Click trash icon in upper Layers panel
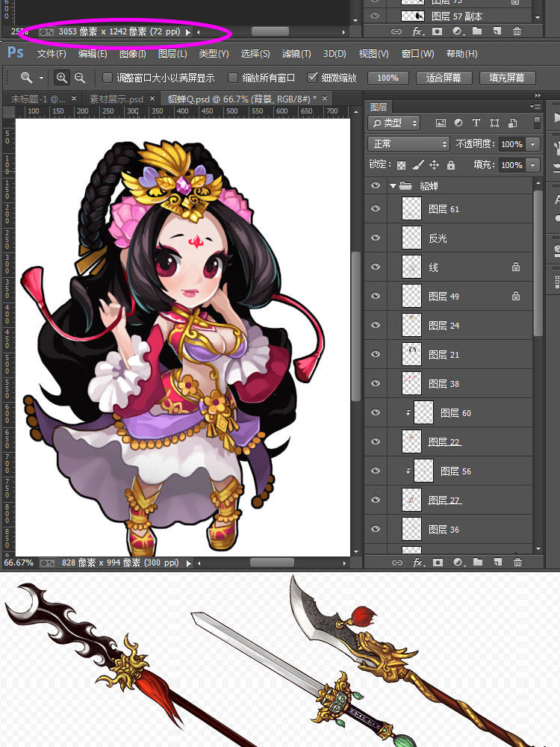The image size is (560, 747). [x=517, y=31]
